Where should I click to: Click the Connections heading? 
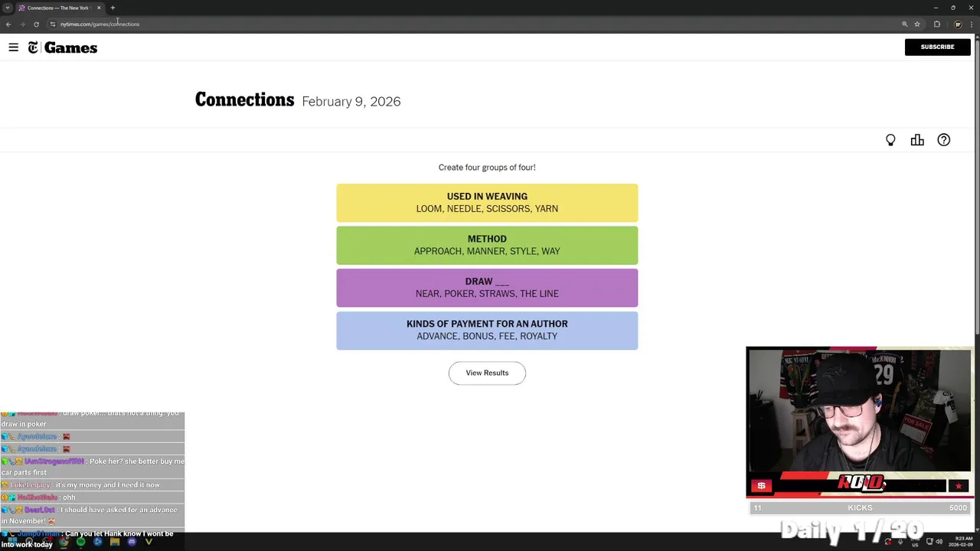[244, 100]
